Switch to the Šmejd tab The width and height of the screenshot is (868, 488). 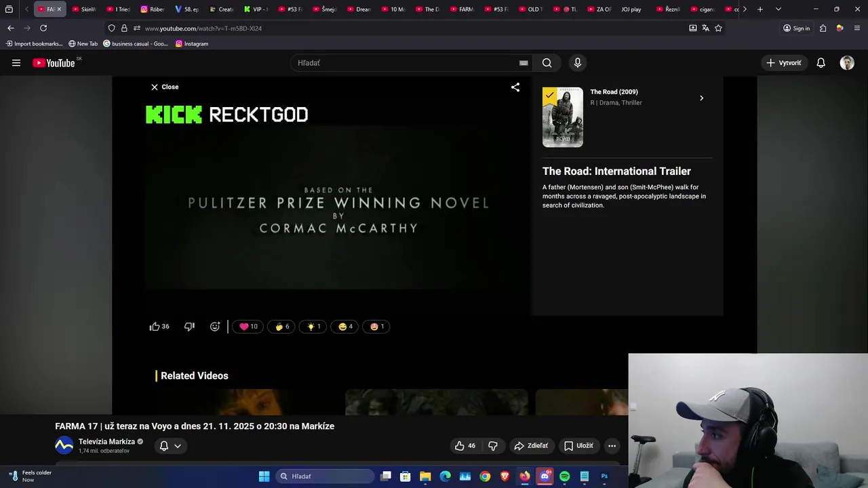click(x=324, y=9)
